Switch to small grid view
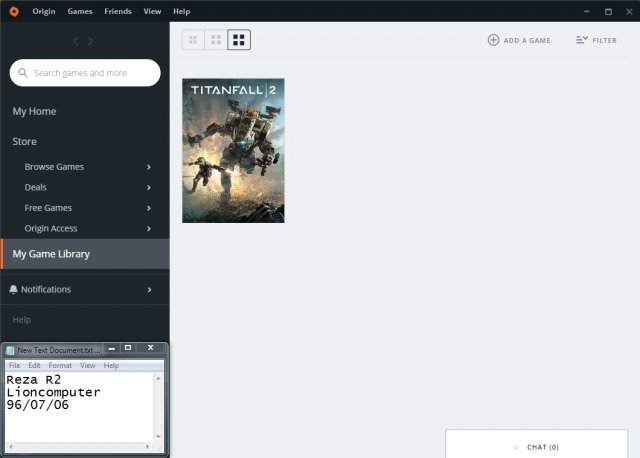Viewport: 640px width, 458px height. pyautogui.click(x=193, y=40)
